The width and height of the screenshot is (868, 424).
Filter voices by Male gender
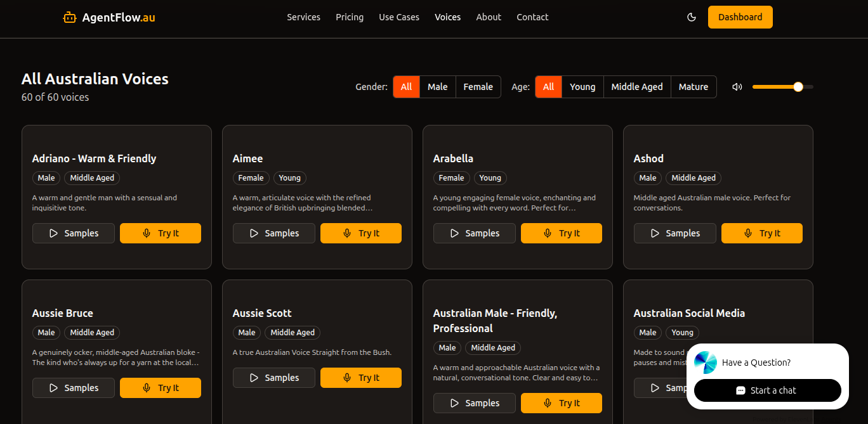[437, 87]
